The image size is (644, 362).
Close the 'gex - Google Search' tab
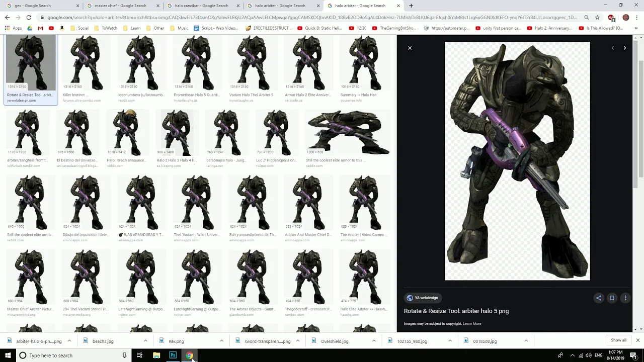[x=78, y=6]
